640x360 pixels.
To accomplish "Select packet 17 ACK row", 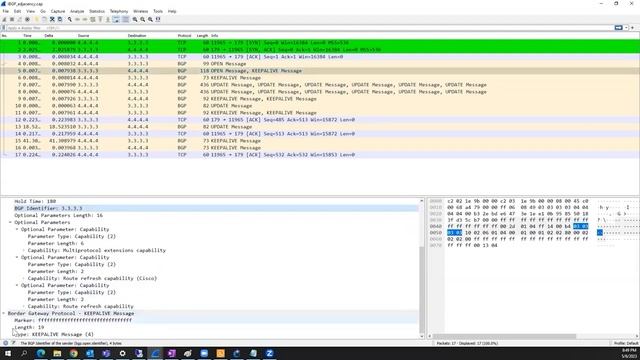I will click(x=320, y=155).
